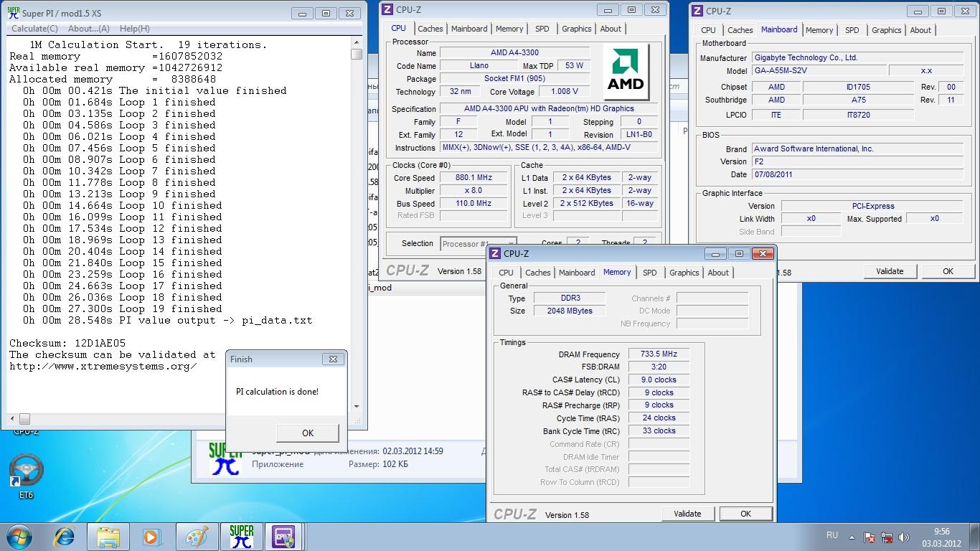980x551 pixels.
Task: Open the taskbar clock showing 9:56
Action: [x=941, y=537]
